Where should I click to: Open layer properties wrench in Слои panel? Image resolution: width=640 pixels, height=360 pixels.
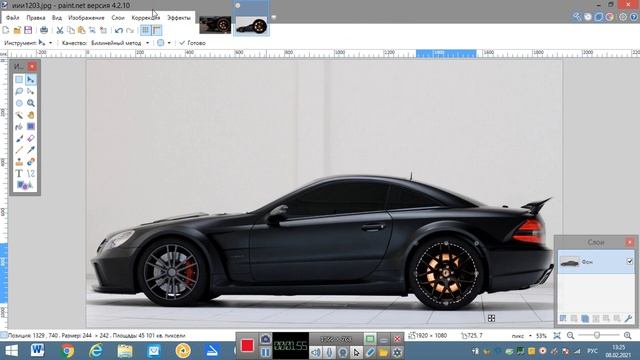point(628,318)
